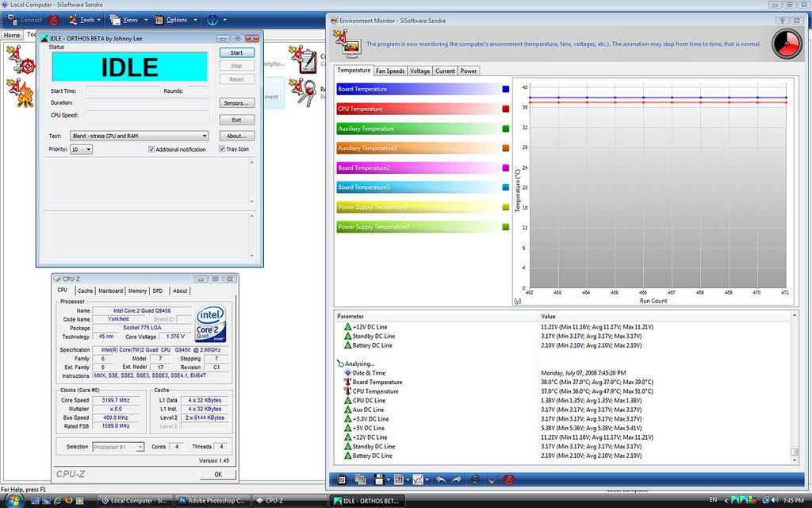Switch to the Power tab in Environment Monitor

click(469, 71)
